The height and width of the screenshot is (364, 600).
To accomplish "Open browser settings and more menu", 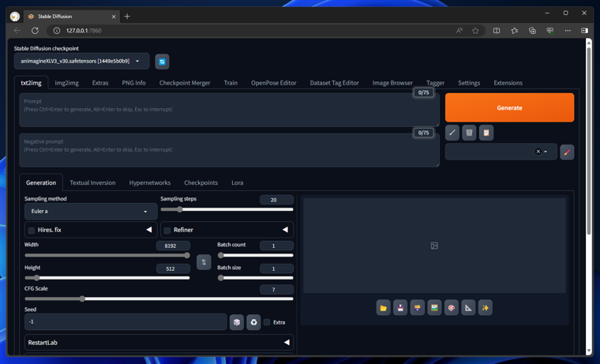I will [x=568, y=31].
